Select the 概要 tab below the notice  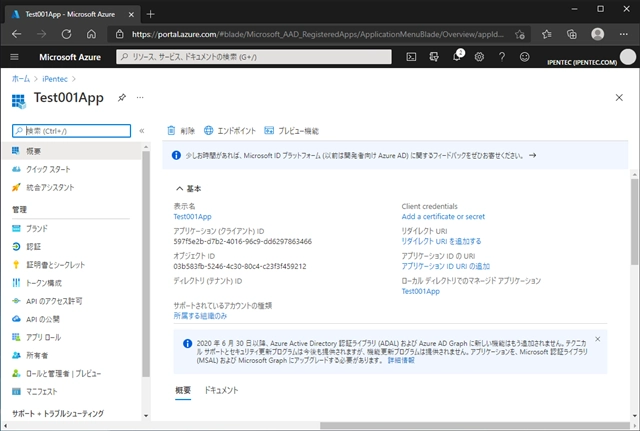(x=183, y=390)
